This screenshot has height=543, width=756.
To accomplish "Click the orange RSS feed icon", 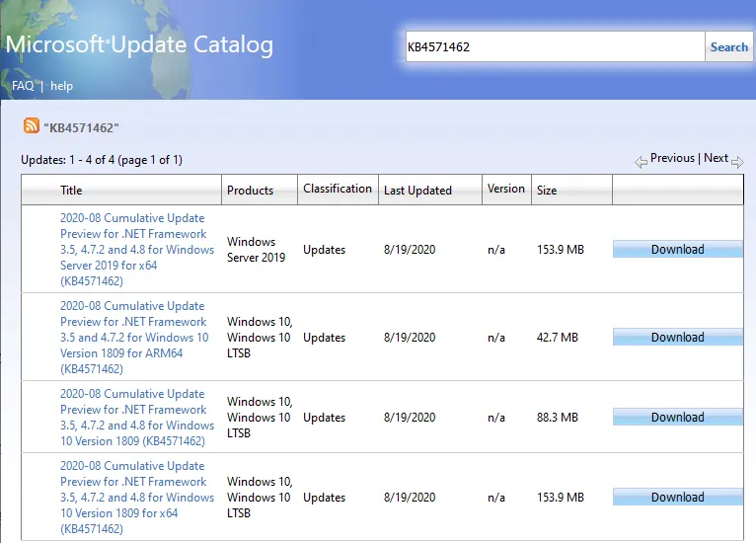I will [x=32, y=125].
